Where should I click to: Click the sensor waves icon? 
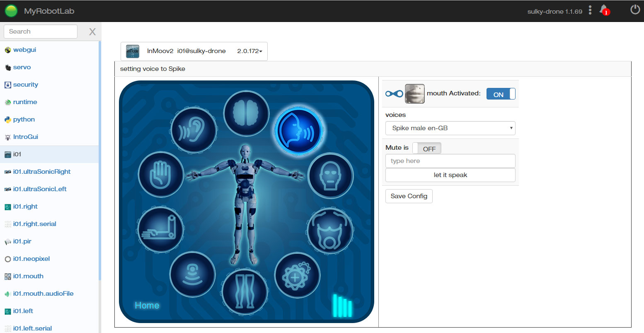[x=193, y=274]
